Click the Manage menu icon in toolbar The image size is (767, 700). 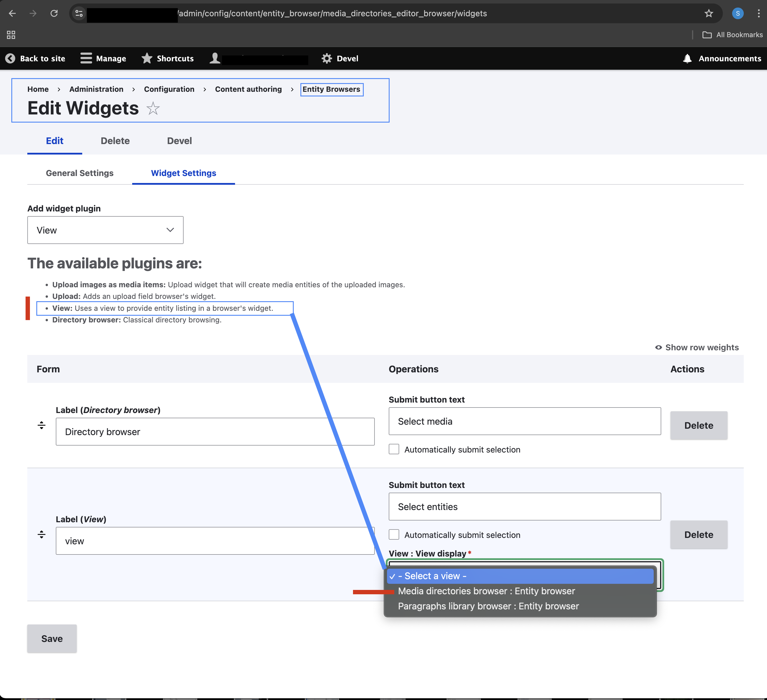click(x=86, y=58)
